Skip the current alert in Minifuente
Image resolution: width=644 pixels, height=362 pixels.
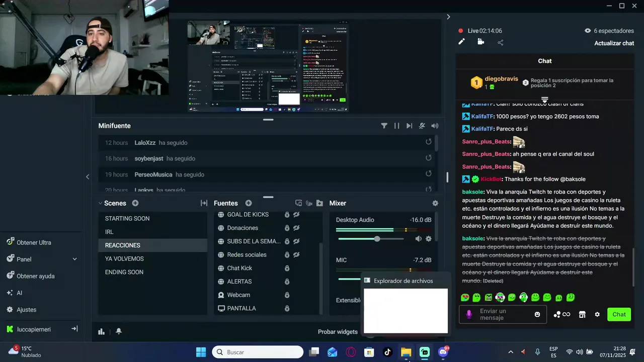click(x=409, y=126)
